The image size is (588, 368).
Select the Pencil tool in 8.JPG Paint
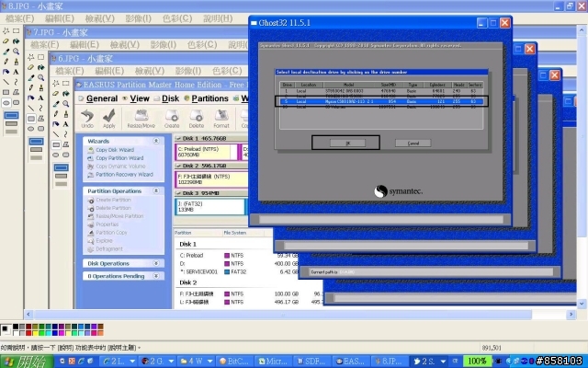tap(6, 62)
